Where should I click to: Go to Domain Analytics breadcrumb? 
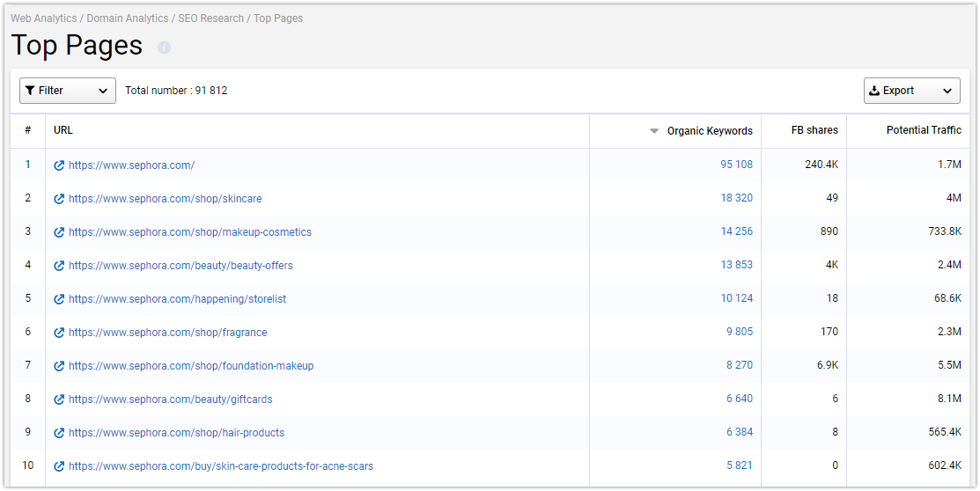click(x=128, y=18)
